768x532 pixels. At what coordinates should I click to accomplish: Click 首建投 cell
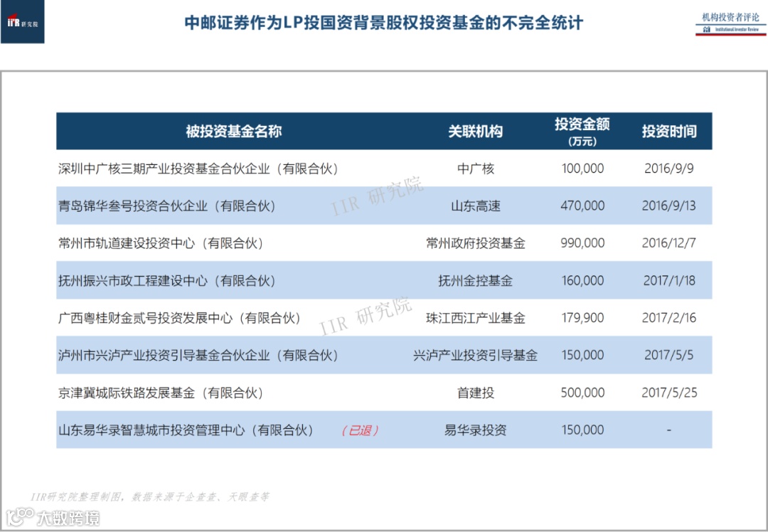(x=476, y=393)
